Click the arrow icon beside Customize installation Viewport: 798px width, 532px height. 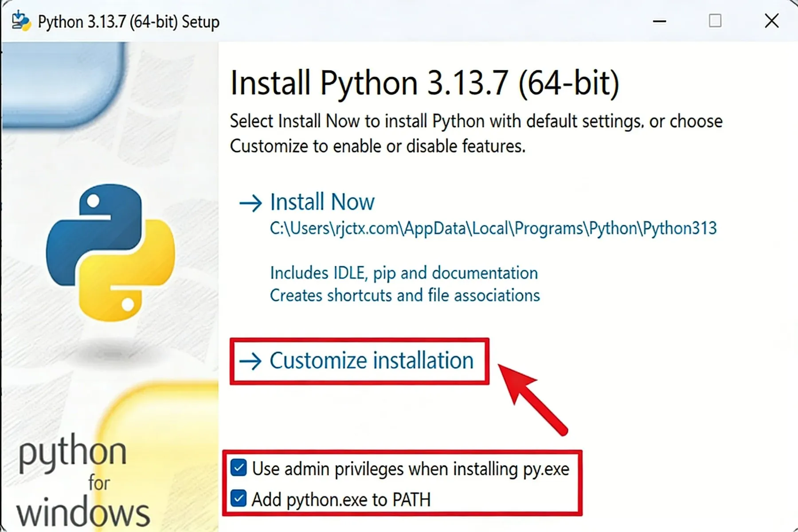[x=250, y=361]
